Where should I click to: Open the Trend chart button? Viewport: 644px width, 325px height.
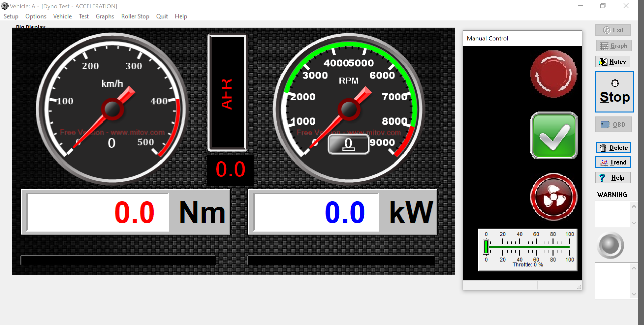click(x=613, y=162)
